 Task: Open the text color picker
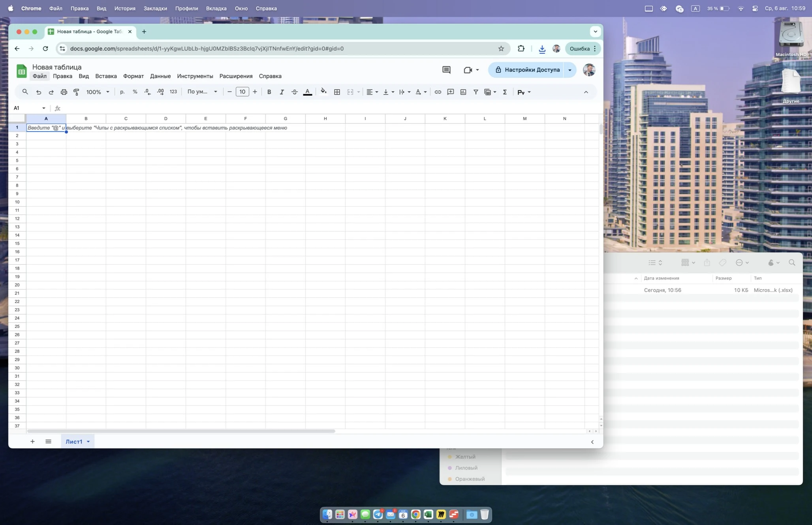tap(308, 92)
